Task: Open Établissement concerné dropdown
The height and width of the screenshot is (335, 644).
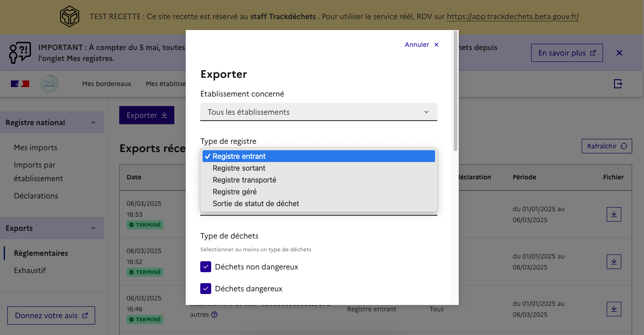Action: click(319, 112)
